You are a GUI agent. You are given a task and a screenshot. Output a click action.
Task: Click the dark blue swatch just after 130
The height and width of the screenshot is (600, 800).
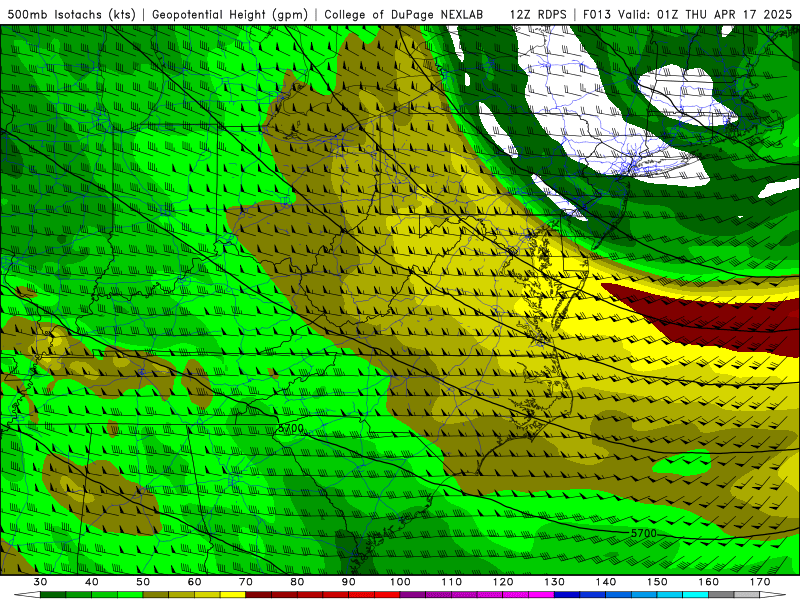[567, 595]
